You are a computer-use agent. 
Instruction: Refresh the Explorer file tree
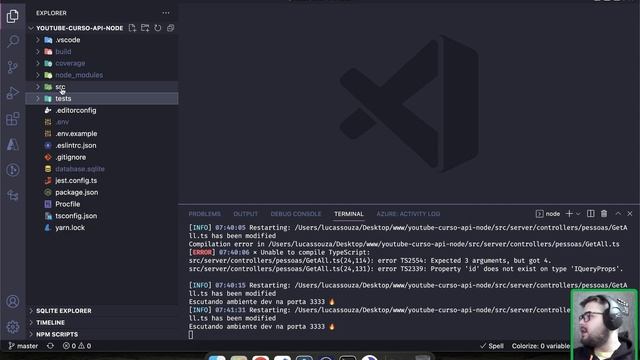click(x=158, y=28)
